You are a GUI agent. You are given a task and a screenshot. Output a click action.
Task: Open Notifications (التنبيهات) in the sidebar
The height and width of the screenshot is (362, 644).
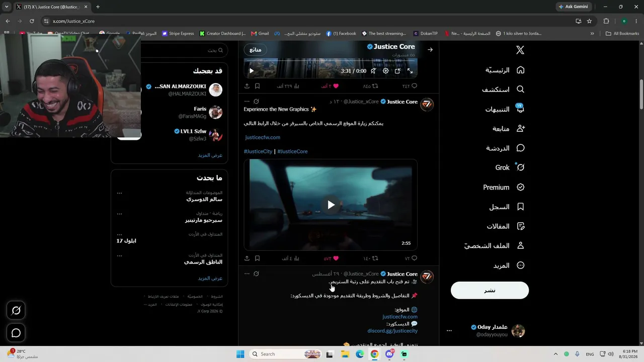[x=505, y=109]
